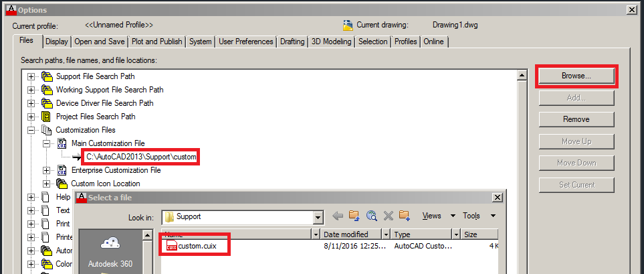Viewport: 644px width, 274px height.
Task: Click Date modified column dropdown arrow
Action: tap(386, 234)
